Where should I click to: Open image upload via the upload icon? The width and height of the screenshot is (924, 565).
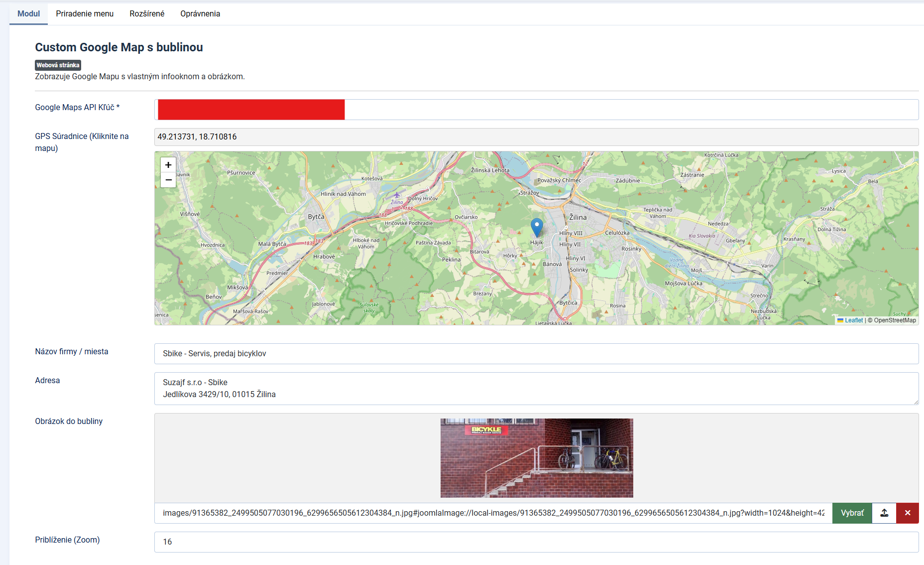[x=884, y=513]
